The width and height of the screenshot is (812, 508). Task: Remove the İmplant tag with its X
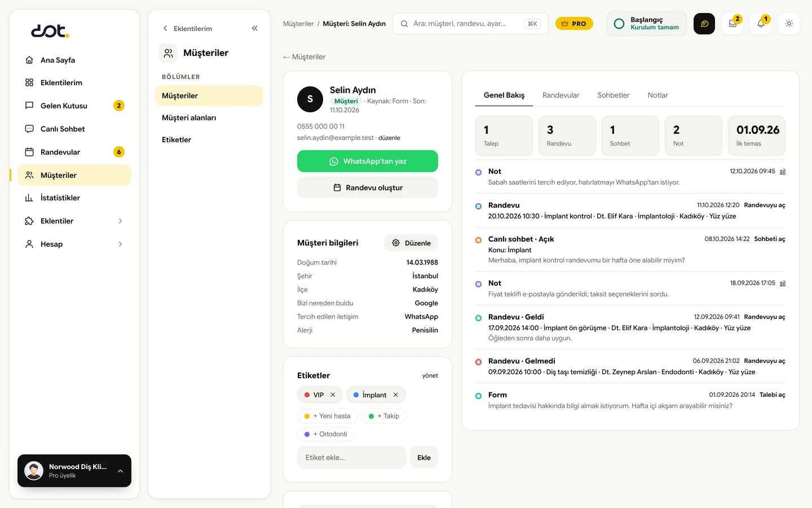click(x=395, y=395)
